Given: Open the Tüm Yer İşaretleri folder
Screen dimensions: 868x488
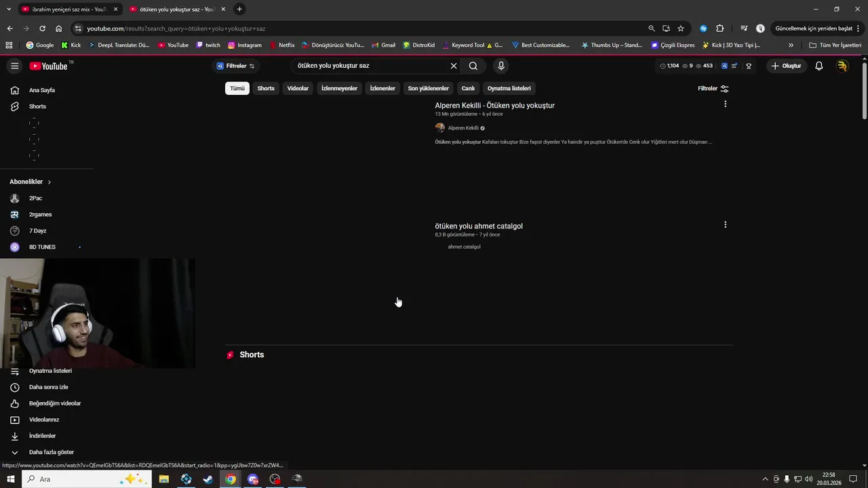Looking at the screenshot, I should pos(835,45).
